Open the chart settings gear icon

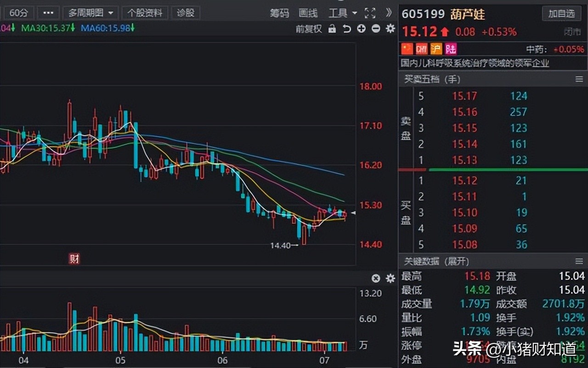tap(390, 29)
